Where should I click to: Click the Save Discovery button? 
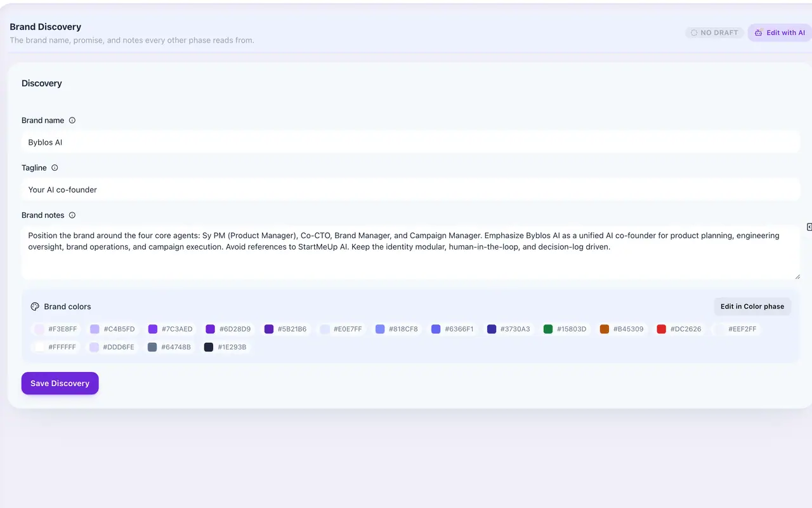click(60, 384)
